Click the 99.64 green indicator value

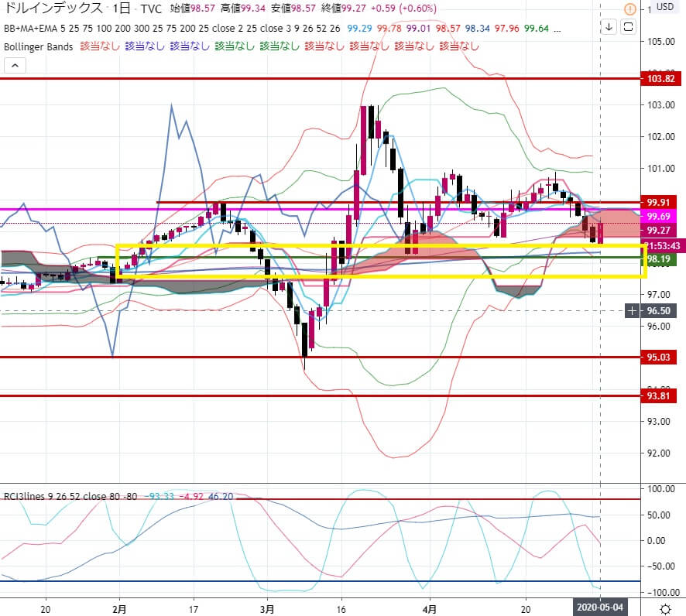click(x=537, y=29)
